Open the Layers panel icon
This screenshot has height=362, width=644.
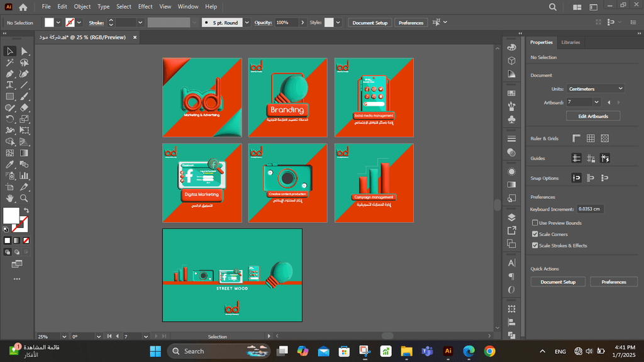(x=511, y=217)
